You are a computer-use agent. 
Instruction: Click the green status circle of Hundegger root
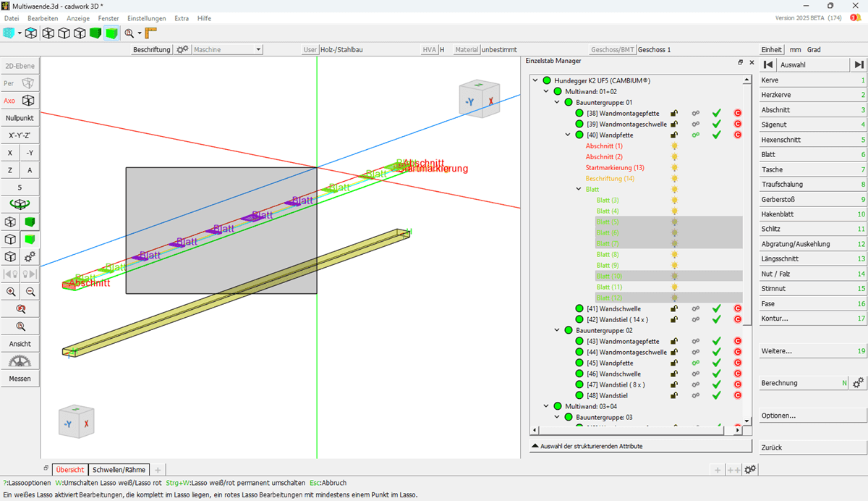click(546, 81)
